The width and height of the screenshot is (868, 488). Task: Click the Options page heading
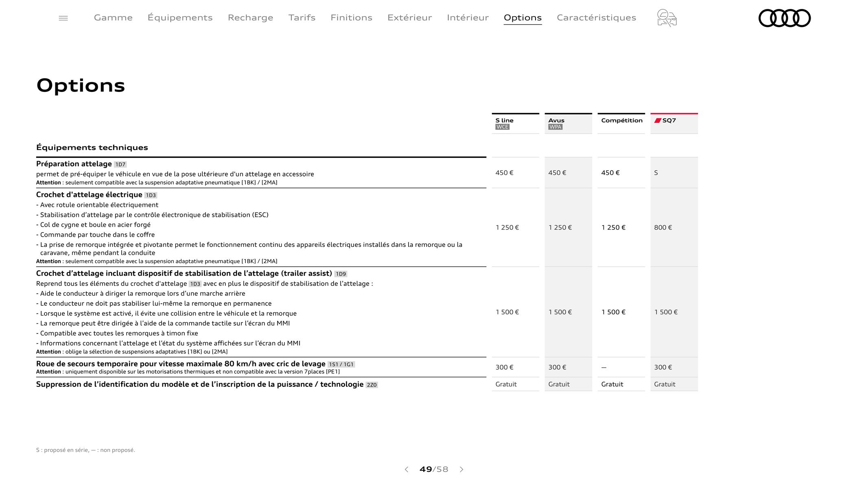pos(81,85)
